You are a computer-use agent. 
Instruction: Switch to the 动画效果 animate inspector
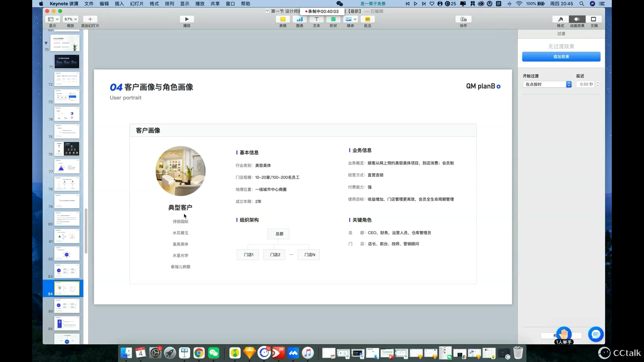pyautogui.click(x=577, y=19)
